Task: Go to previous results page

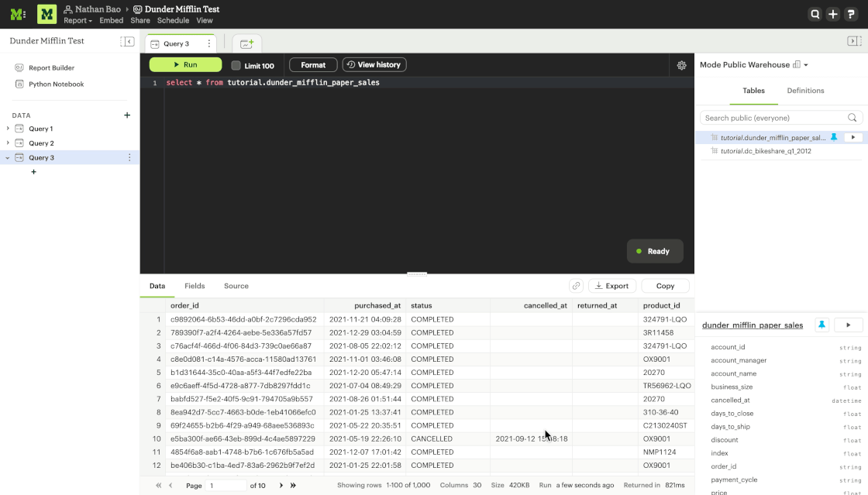Action: tap(170, 485)
